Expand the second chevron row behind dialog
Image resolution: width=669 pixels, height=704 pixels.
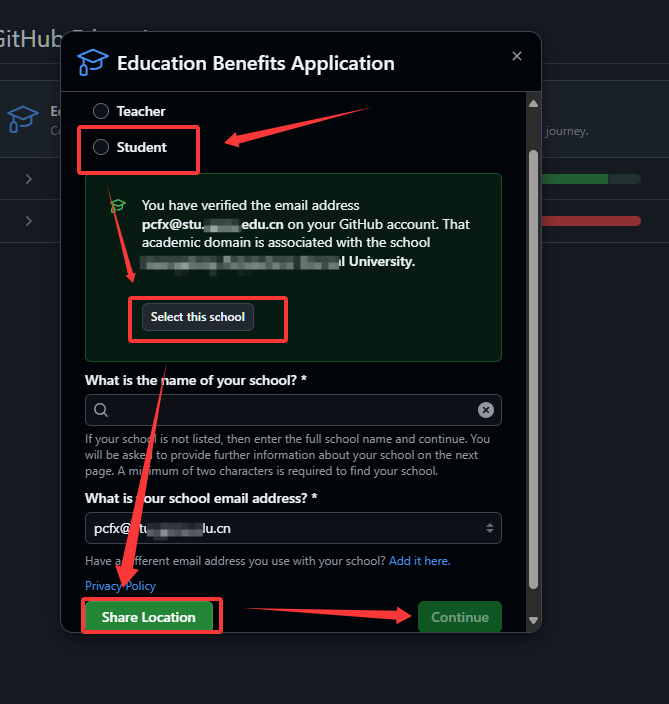click(29, 221)
